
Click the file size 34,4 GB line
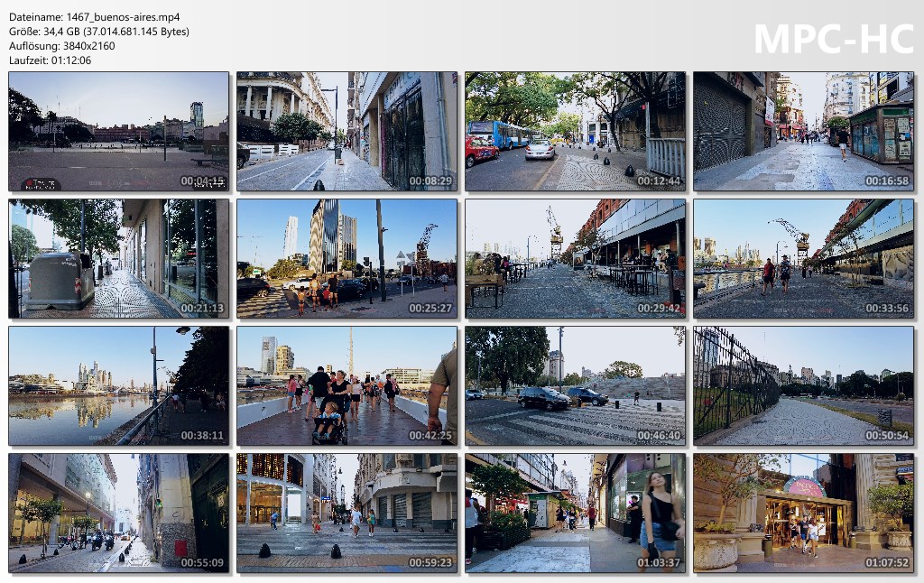(x=99, y=32)
